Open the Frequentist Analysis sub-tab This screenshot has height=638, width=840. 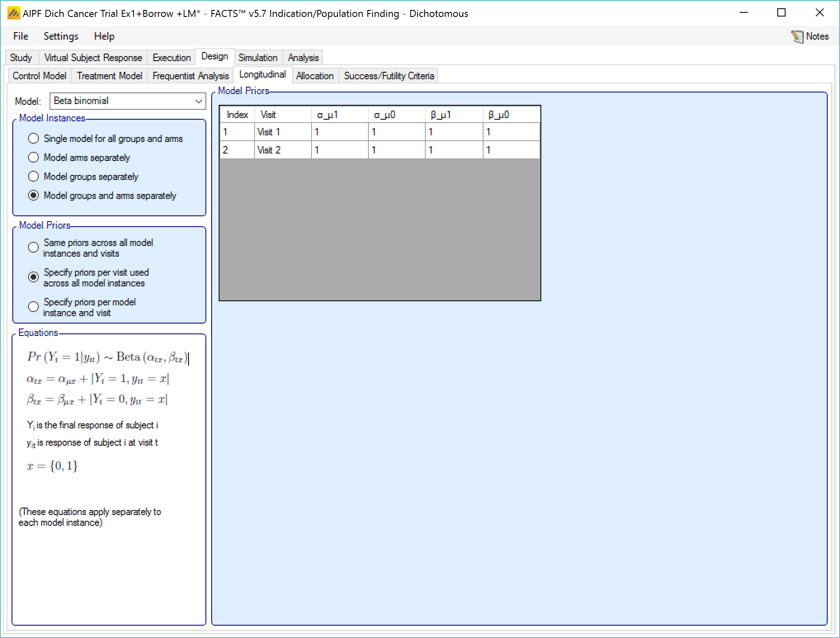pos(190,76)
